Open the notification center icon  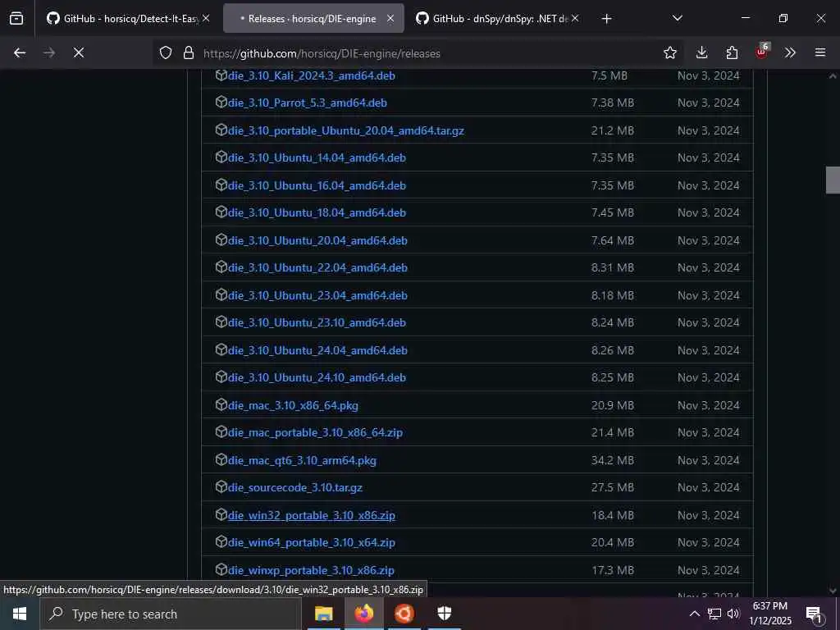(814, 614)
